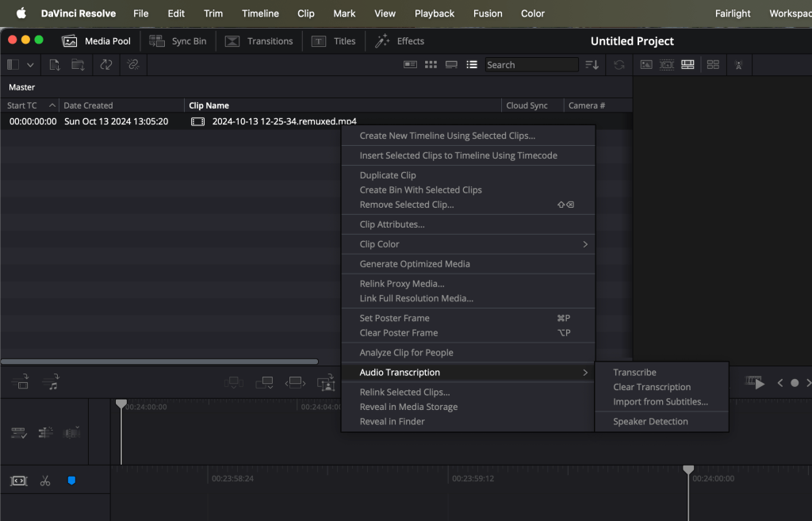Choose Insert Selected Clips to Timeline Using Timecode
This screenshot has width=812, height=521.
(x=468, y=155)
